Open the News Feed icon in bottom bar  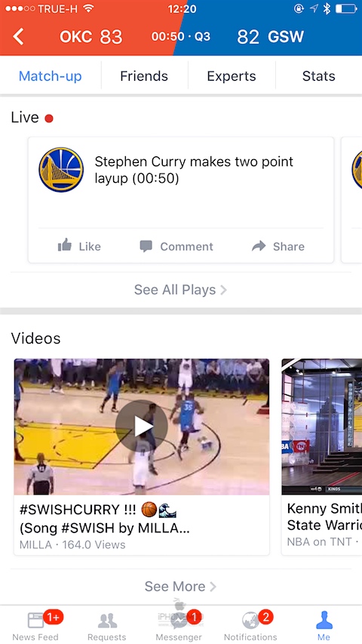(x=35, y=620)
